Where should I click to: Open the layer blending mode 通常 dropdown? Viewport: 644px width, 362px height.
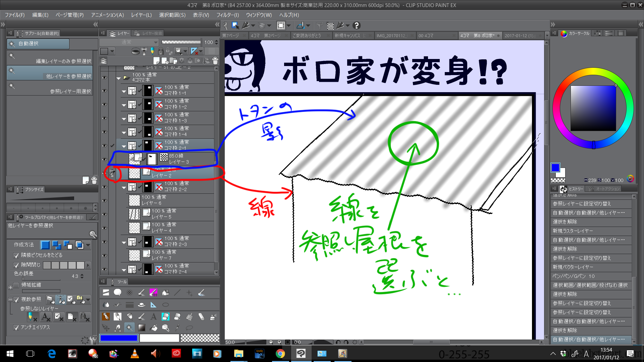pyautogui.click(x=129, y=42)
